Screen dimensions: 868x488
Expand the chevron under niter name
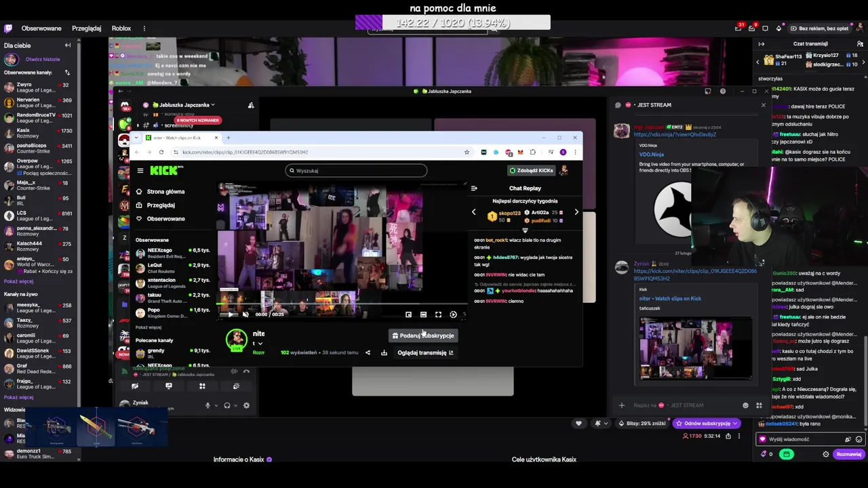[260, 344]
